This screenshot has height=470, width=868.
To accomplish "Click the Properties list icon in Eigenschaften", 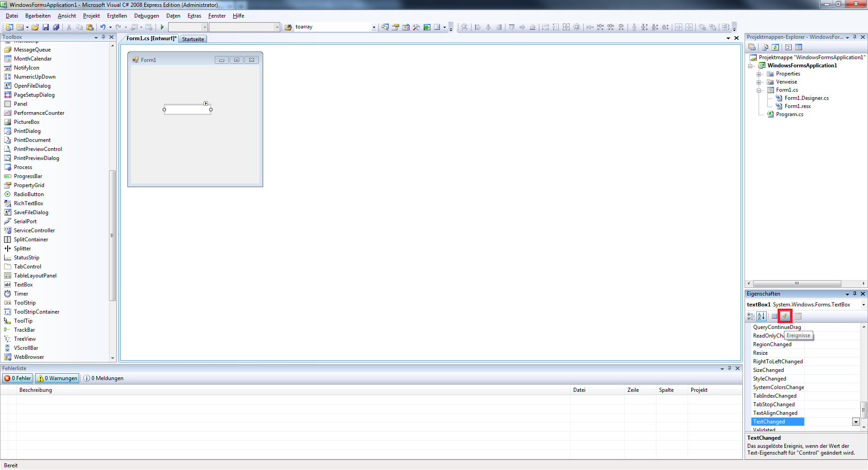I will point(774,316).
